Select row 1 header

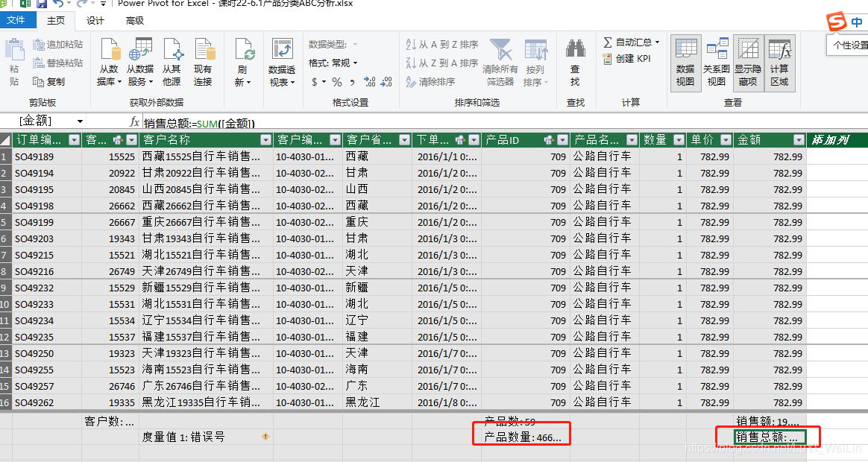(5, 156)
